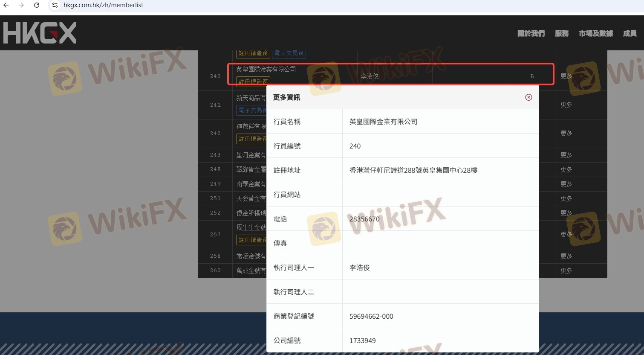Click member name 萬成金號 in row 260
This screenshot has width=644, height=355.
tap(251, 271)
